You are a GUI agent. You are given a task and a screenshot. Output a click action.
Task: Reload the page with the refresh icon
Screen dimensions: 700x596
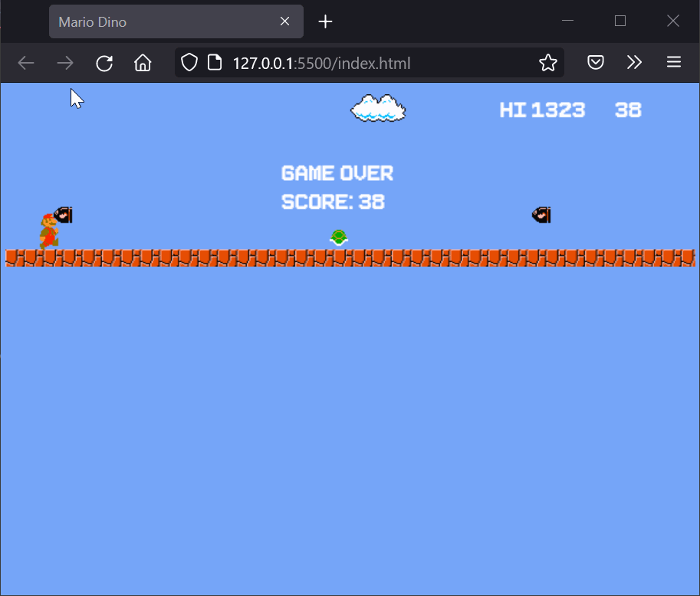[x=104, y=63]
